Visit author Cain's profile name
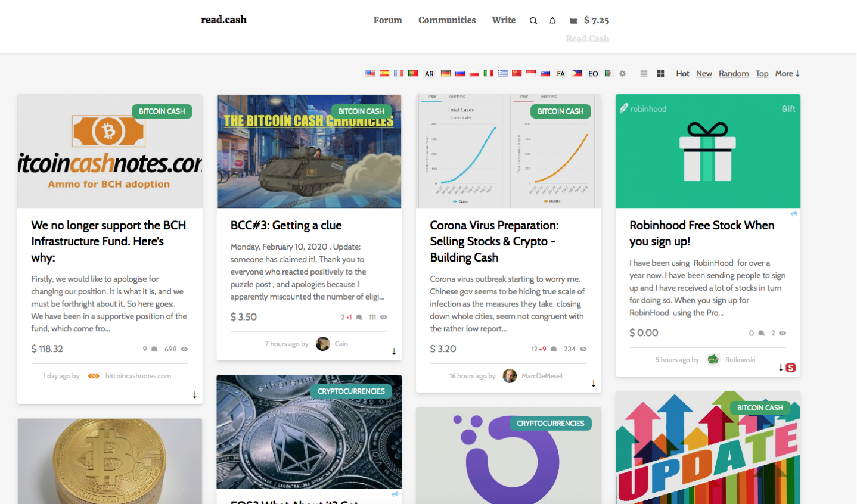857x504 pixels. 341,344
